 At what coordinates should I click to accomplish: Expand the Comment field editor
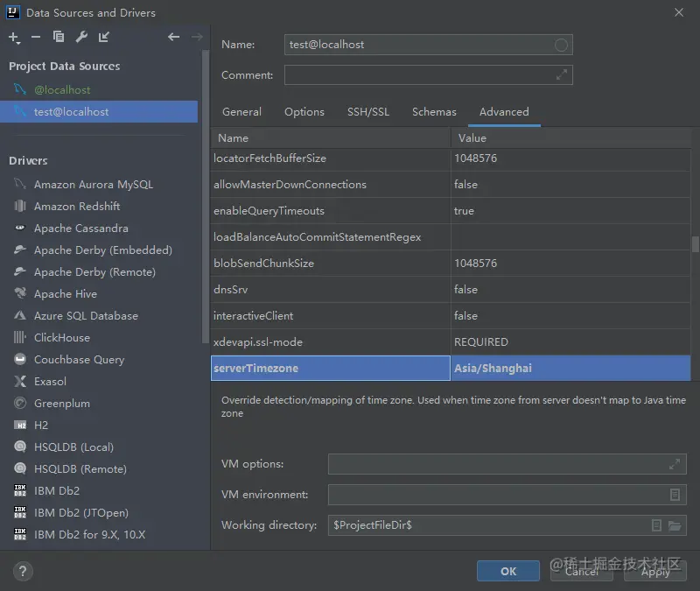click(x=561, y=75)
